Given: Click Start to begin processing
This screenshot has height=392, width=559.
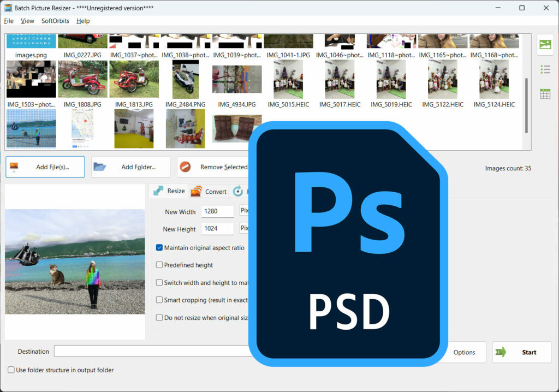Looking at the screenshot, I should (x=522, y=352).
